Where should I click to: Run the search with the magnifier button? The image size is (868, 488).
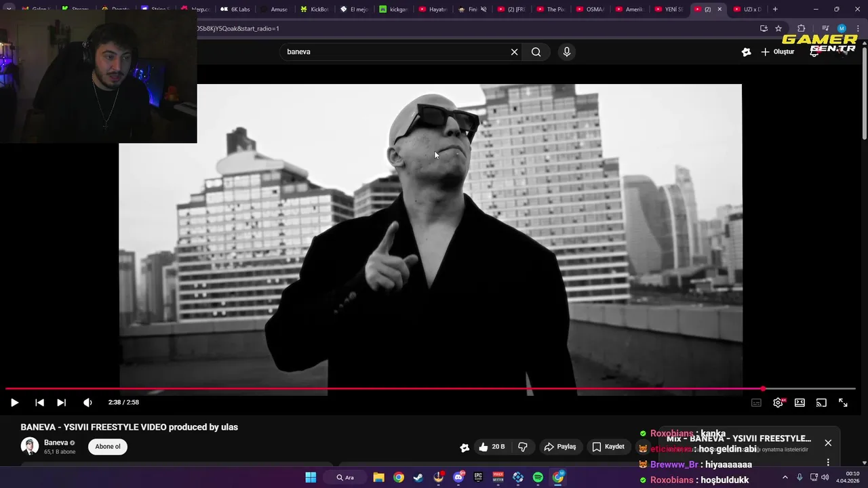(536, 52)
